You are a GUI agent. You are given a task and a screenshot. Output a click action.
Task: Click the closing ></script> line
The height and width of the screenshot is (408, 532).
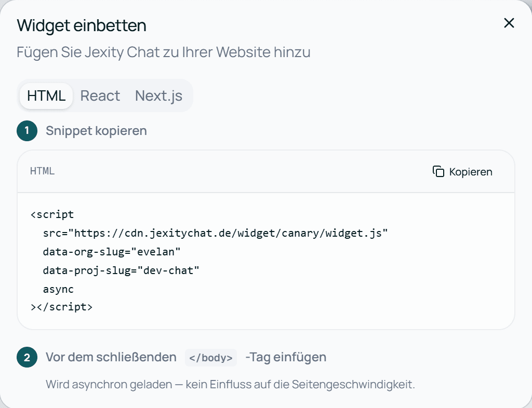pos(61,307)
